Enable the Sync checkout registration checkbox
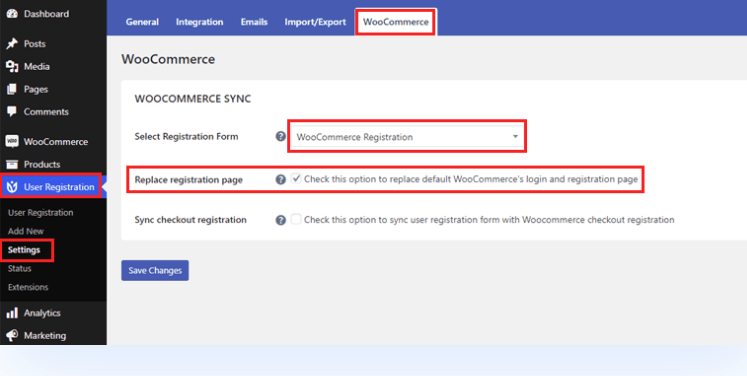The image size is (747, 376). pyautogui.click(x=296, y=219)
